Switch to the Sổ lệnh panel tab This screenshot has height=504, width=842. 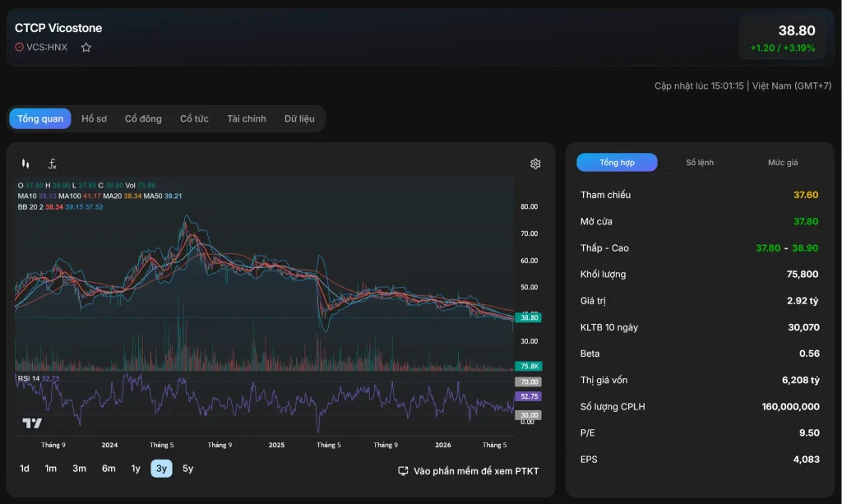coord(700,163)
